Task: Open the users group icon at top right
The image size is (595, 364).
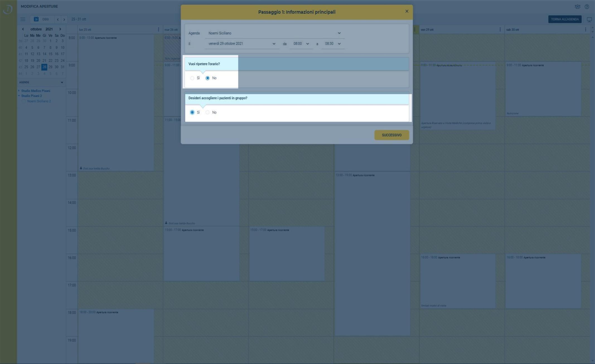Action: [577, 7]
